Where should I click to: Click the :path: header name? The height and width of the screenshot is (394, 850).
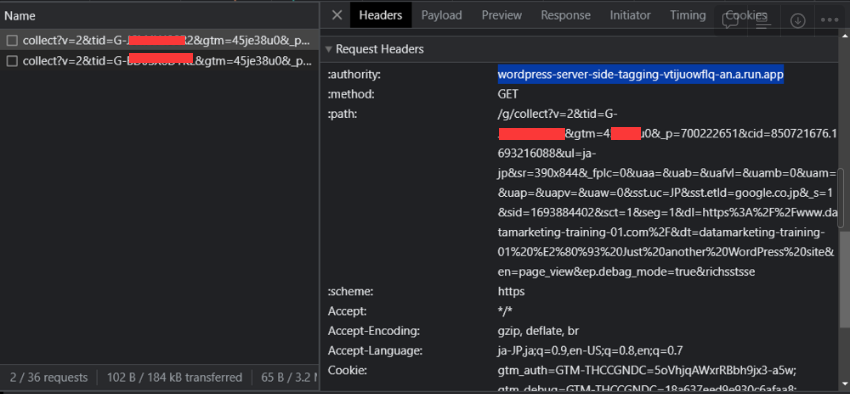[x=343, y=114]
